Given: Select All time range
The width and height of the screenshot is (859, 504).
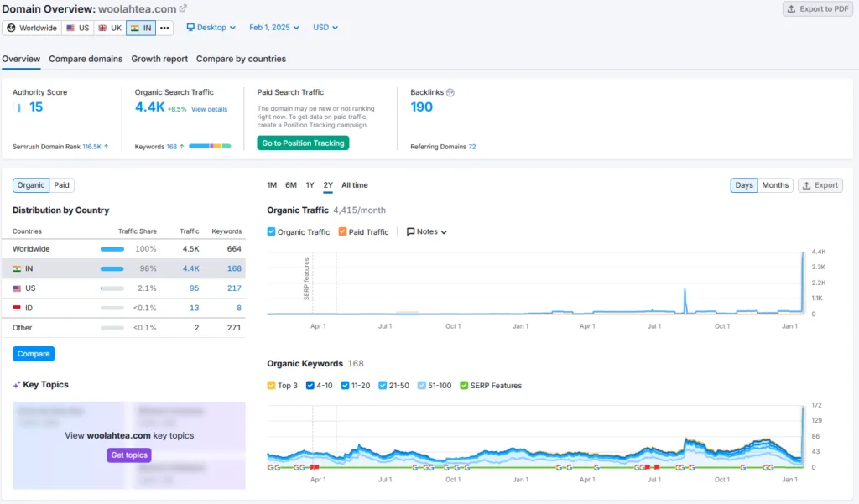Looking at the screenshot, I should tap(355, 185).
